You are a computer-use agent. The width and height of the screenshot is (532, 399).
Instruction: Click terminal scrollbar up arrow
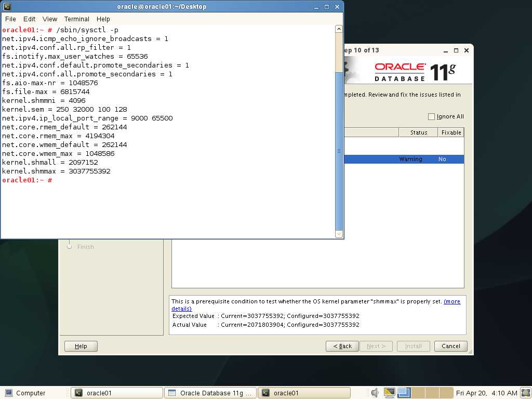coord(339,29)
